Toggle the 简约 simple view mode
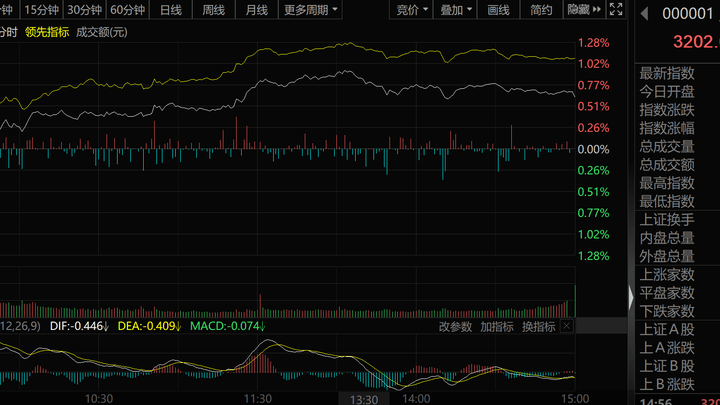This screenshot has width=720, height=405. (x=541, y=10)
